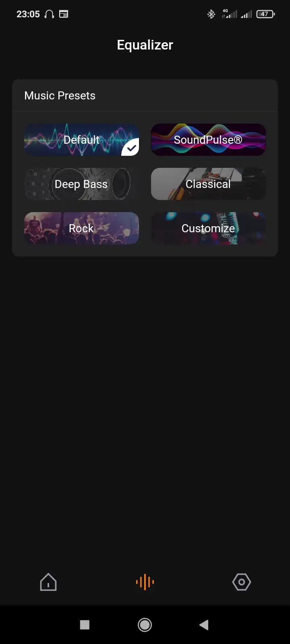This screenshot has height=644, width=290.
Task: Tap the battery indicator icon
Action: (265, 14)
